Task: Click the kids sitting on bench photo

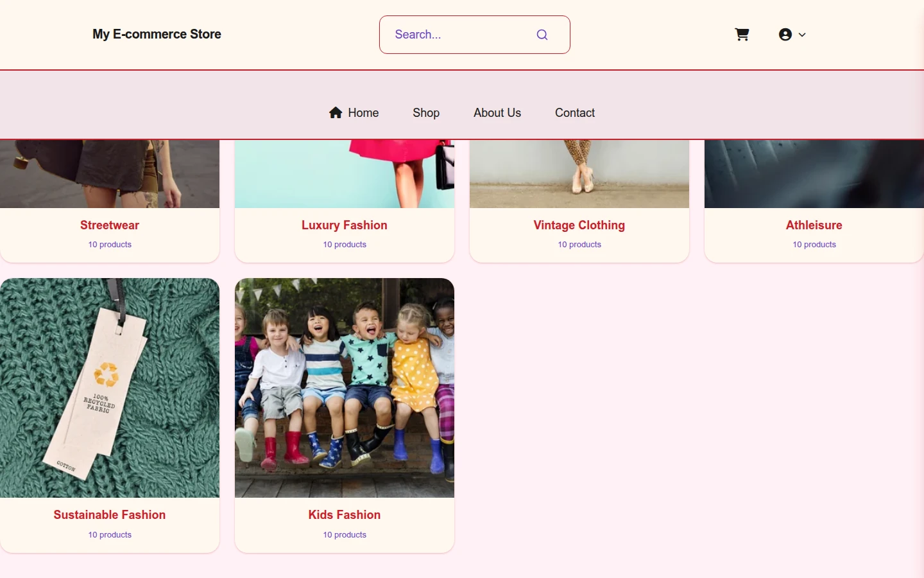Action: click(x=345, y=388)
